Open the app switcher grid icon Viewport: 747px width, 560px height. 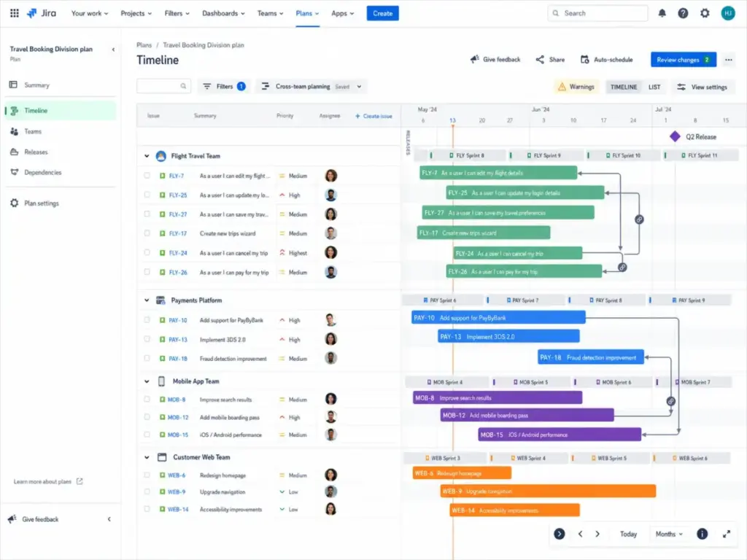[15, 13]
